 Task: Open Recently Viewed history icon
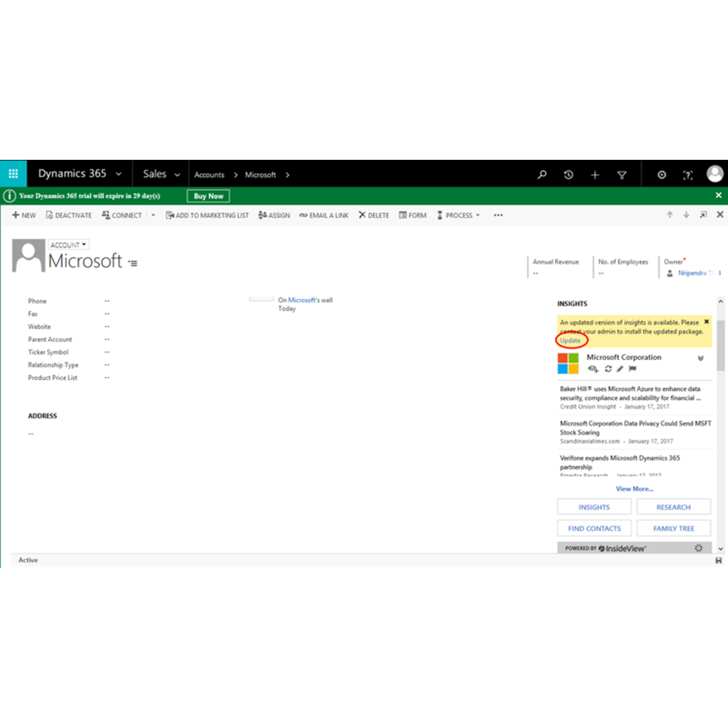click(x=568, y=174)
